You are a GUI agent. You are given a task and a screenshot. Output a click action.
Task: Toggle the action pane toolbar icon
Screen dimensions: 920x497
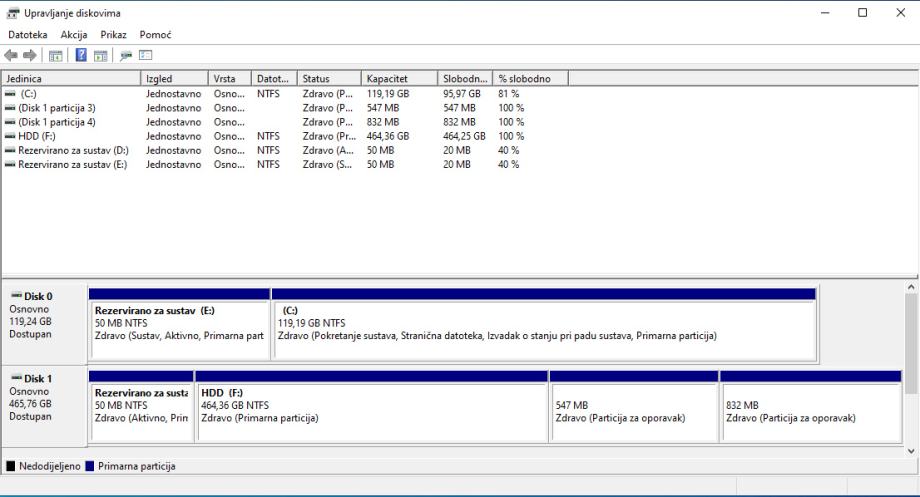[x=101, y=56]
